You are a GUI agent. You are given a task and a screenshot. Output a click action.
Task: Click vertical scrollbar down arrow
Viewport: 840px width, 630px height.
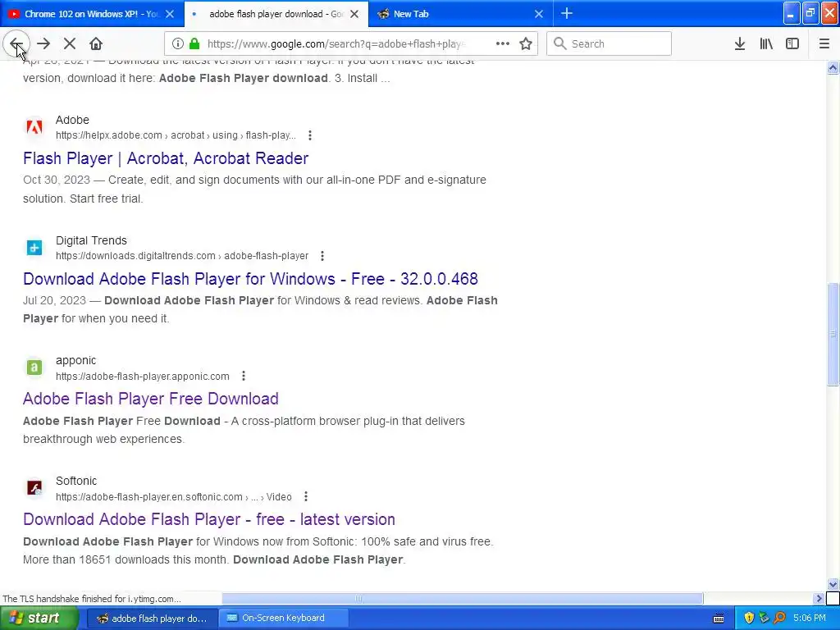[833, 584]
